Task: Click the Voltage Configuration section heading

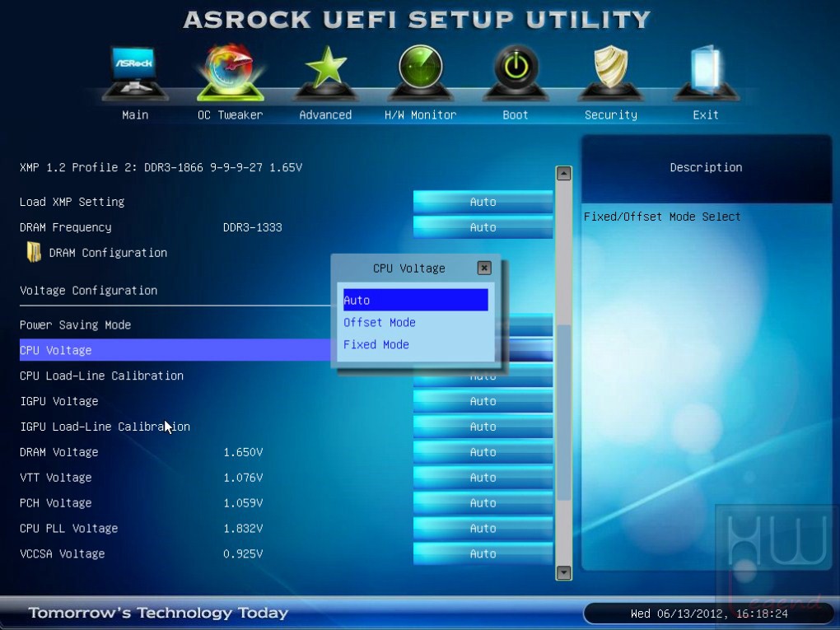Action: point(88,291)
